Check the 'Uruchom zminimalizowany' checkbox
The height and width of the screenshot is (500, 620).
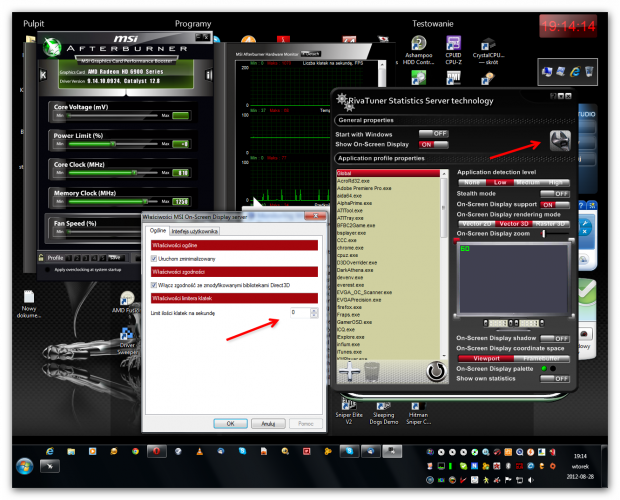155,258
